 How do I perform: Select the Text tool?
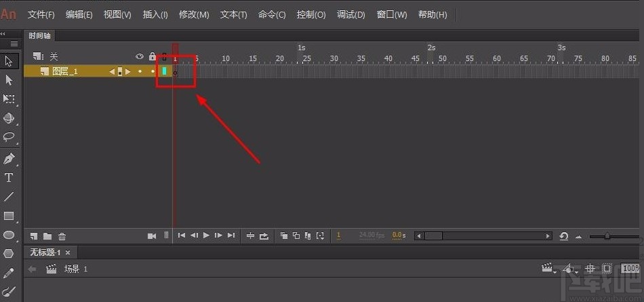click(9, 178)
